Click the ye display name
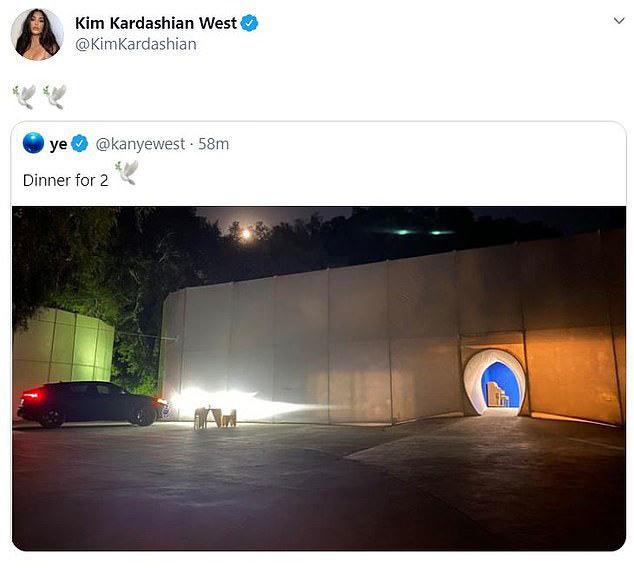 [x=59, y=144]
